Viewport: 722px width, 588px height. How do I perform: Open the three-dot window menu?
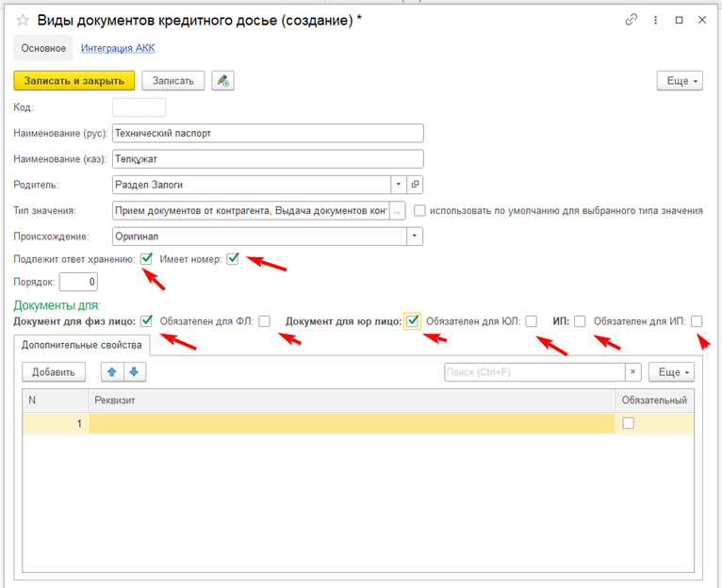click(655, 20)
